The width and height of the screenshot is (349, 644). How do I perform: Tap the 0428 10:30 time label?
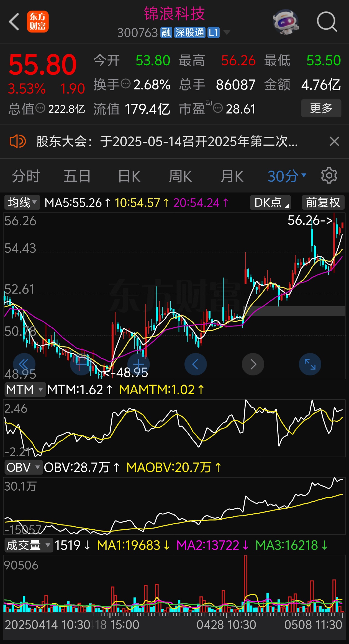[226, 625]
